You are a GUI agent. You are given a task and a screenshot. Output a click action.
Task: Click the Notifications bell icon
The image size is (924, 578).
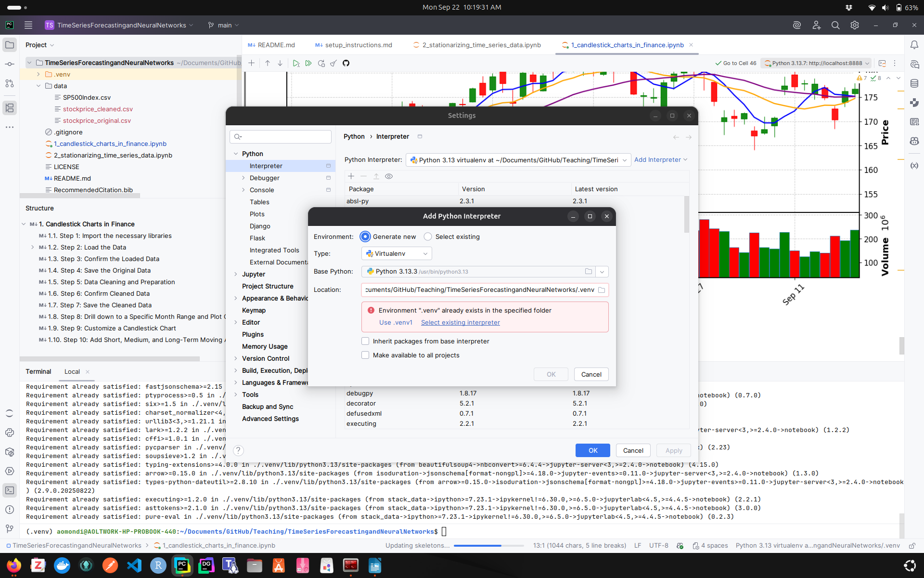pos(914,45)
